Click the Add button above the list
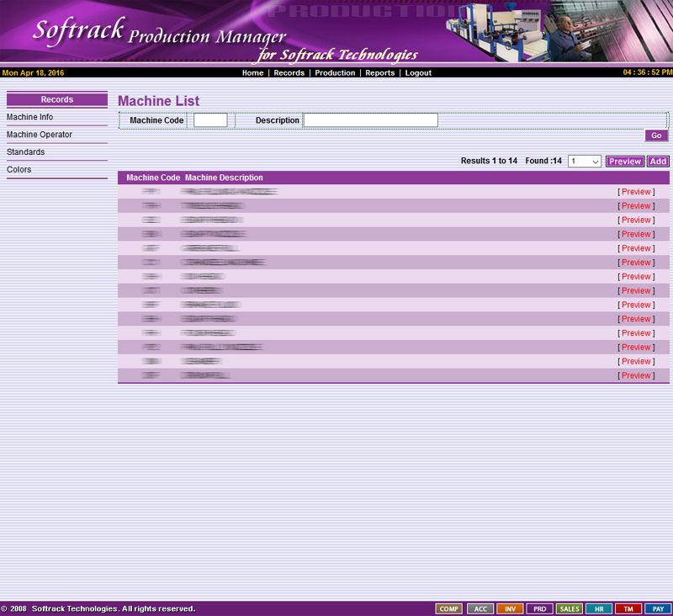This screenshot has width=673, height=616. (658, 162)
